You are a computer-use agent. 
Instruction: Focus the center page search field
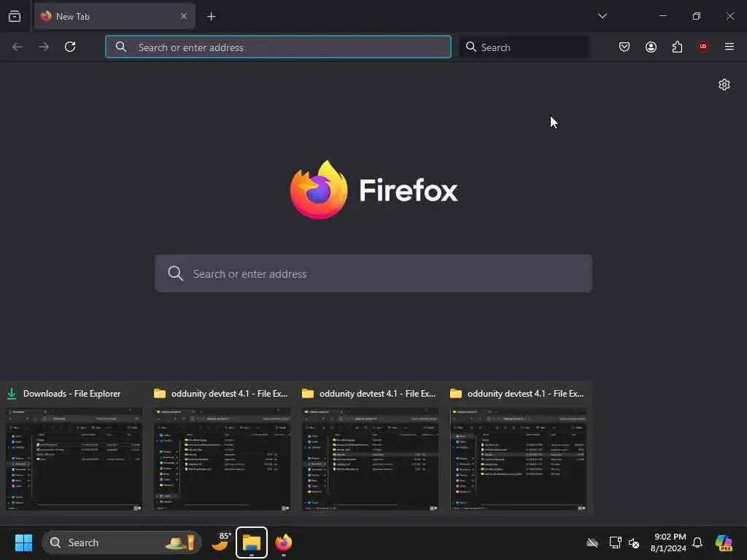click(x=373, y=273)
